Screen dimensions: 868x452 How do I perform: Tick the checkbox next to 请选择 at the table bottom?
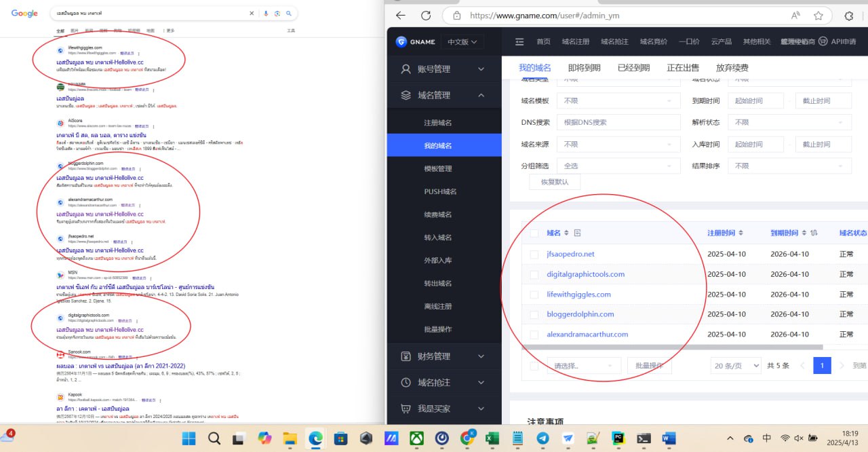coord(534,366)
